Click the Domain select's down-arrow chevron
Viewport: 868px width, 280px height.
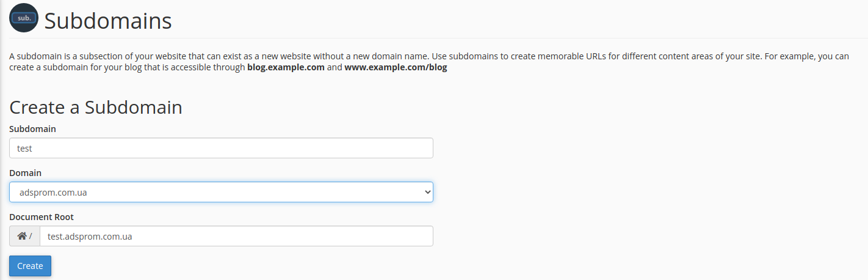pyautogui.click(x=427, y=192)
